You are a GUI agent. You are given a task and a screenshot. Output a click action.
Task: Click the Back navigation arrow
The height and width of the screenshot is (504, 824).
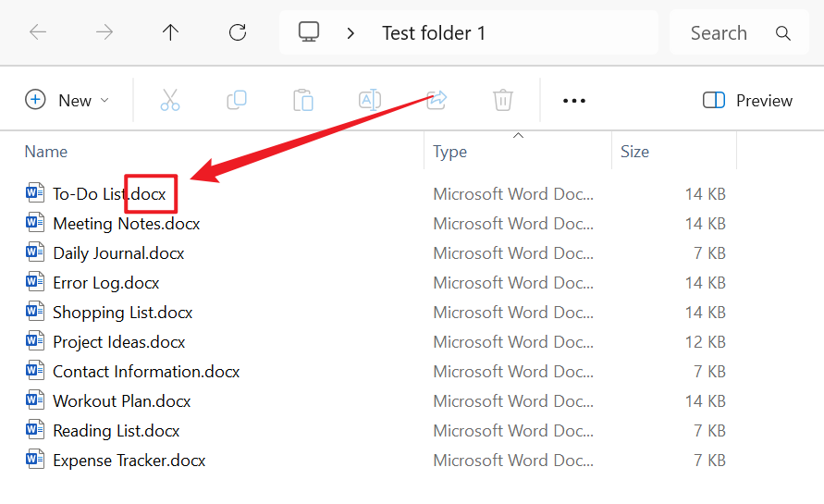click(x=38, y=33)
